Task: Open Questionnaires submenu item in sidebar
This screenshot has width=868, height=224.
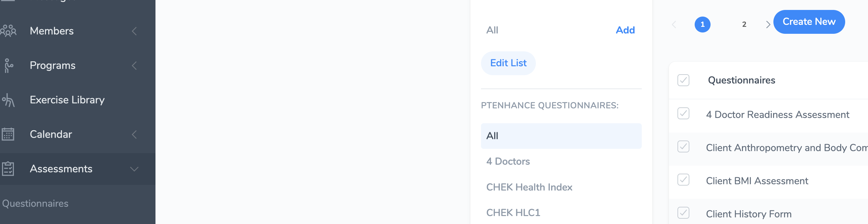Action: pos(35,203)
